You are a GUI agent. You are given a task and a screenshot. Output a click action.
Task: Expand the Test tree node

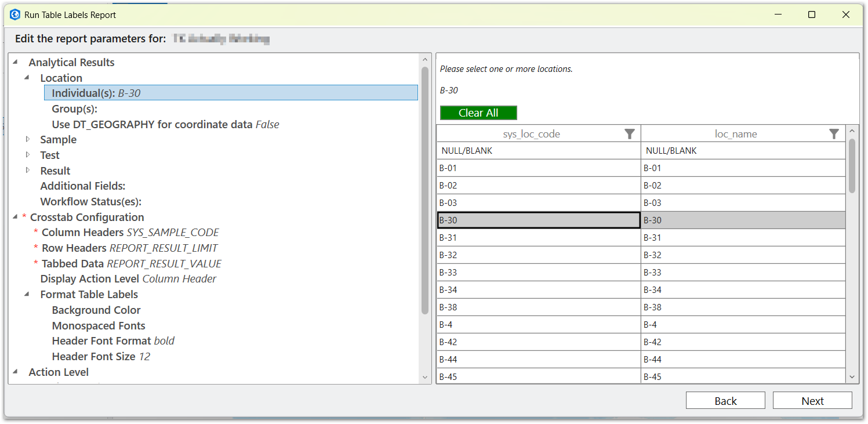27,155
